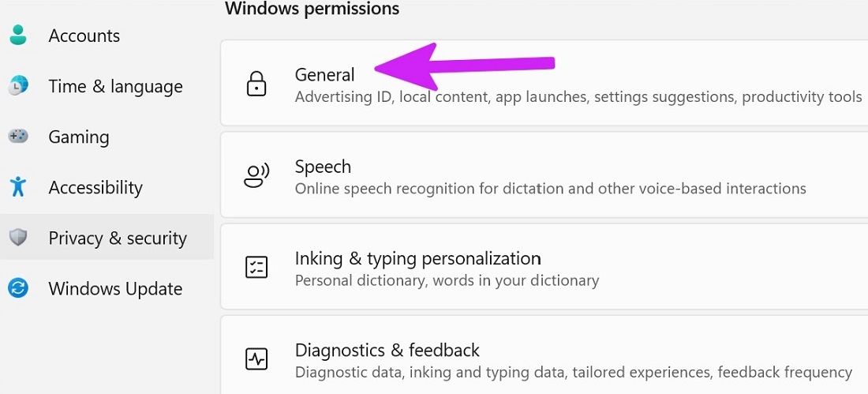Click the Windows Update sync arrows icon
Viewport: 868px width, 394px height.
(18, 288)
